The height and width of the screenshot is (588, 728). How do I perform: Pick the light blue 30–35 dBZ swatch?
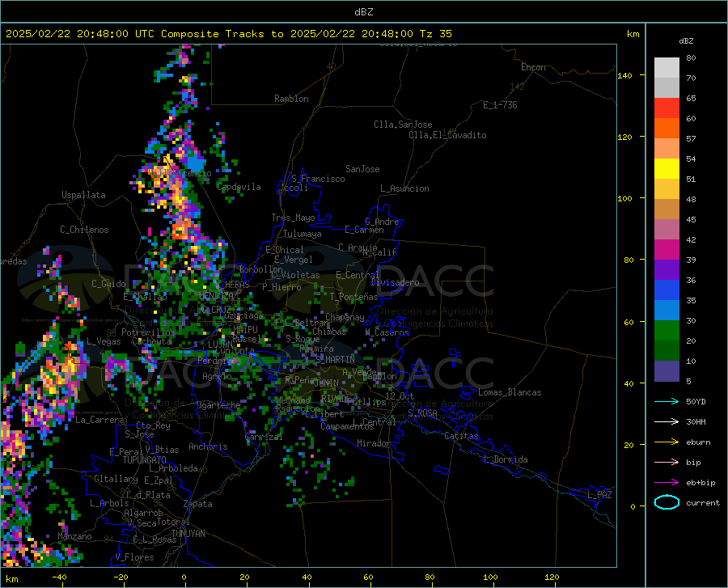tap(667, 311)
